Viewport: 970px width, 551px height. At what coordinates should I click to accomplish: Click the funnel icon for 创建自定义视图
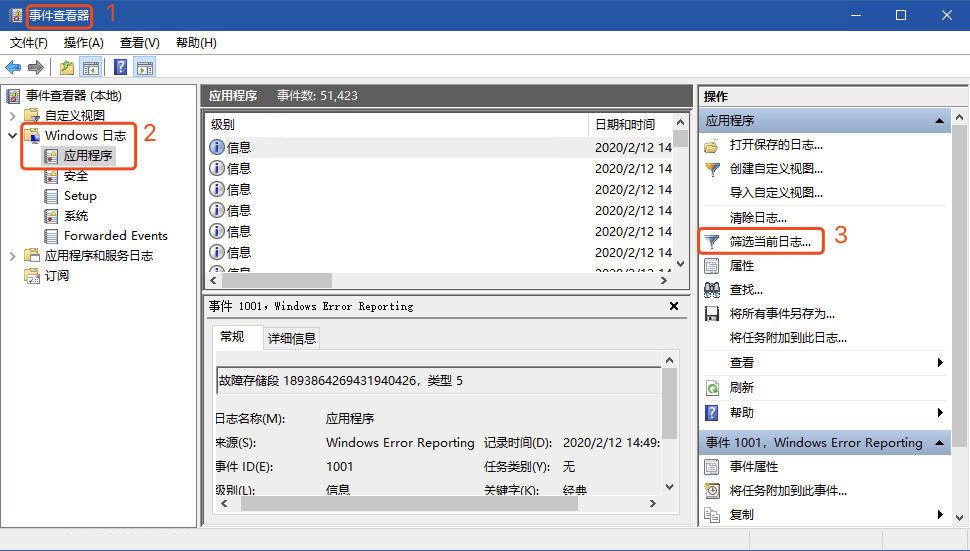[x=712, y=169]
